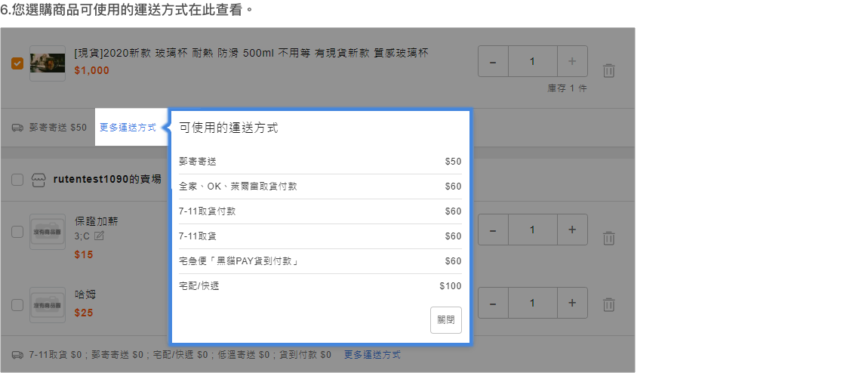Open rutentest1090的賣場 store link

point(107,180)
